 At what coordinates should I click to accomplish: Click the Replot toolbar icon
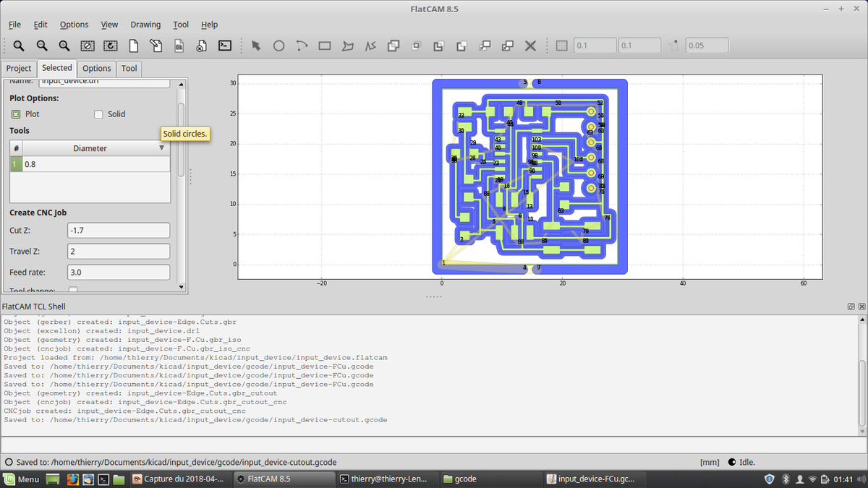click(111, 46)
